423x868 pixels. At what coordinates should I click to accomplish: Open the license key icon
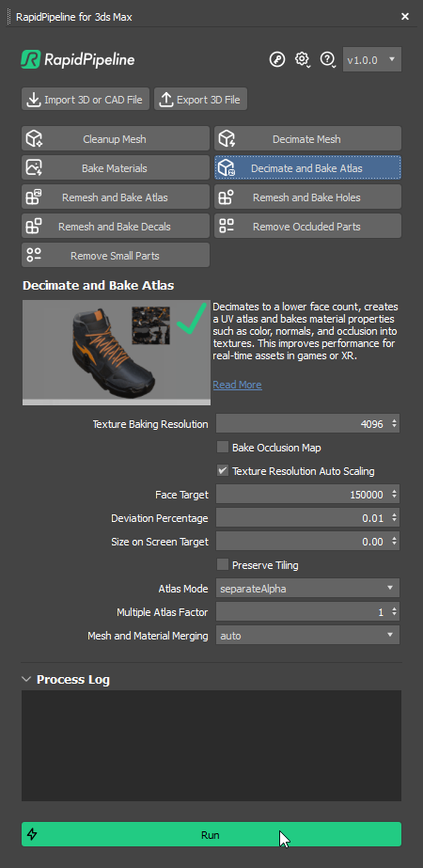277,59
